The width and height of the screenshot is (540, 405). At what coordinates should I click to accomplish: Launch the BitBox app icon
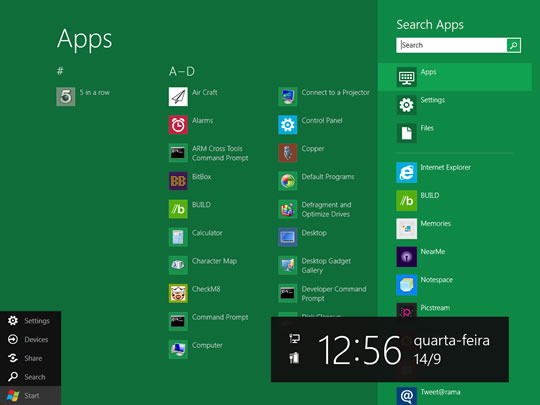tap(178, 181)
